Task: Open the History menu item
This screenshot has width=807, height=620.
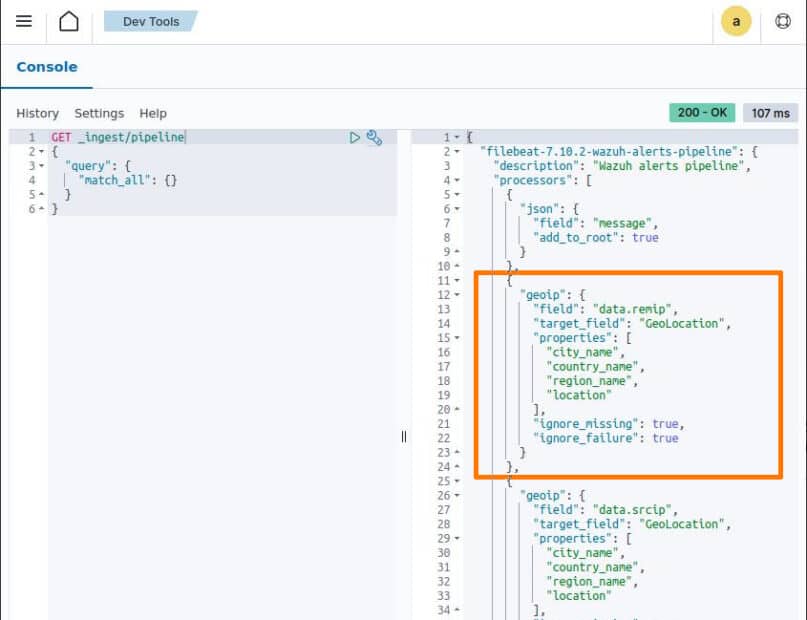Action: pyautogui.click(x=38, y=113)
